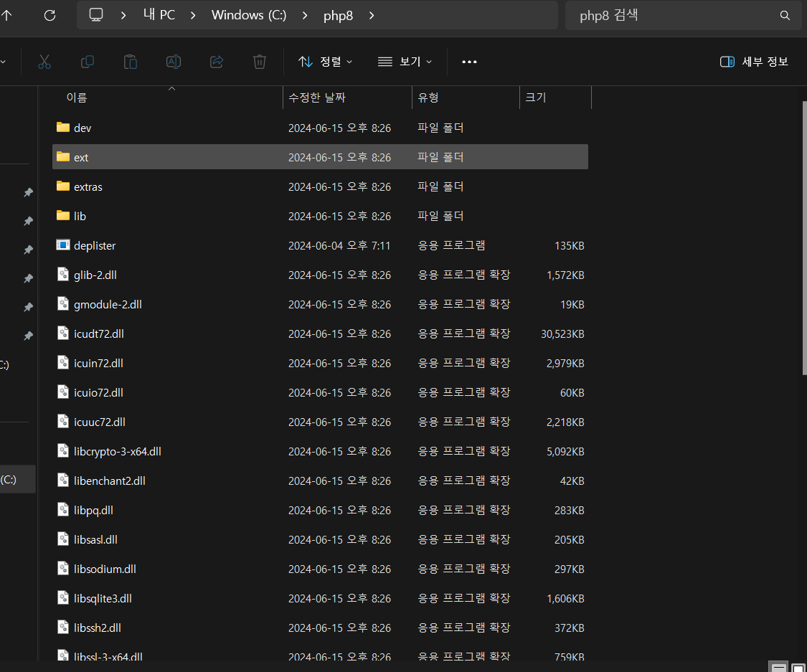
Task: Select the deplister application file
Action: click(x=320, y=245)
